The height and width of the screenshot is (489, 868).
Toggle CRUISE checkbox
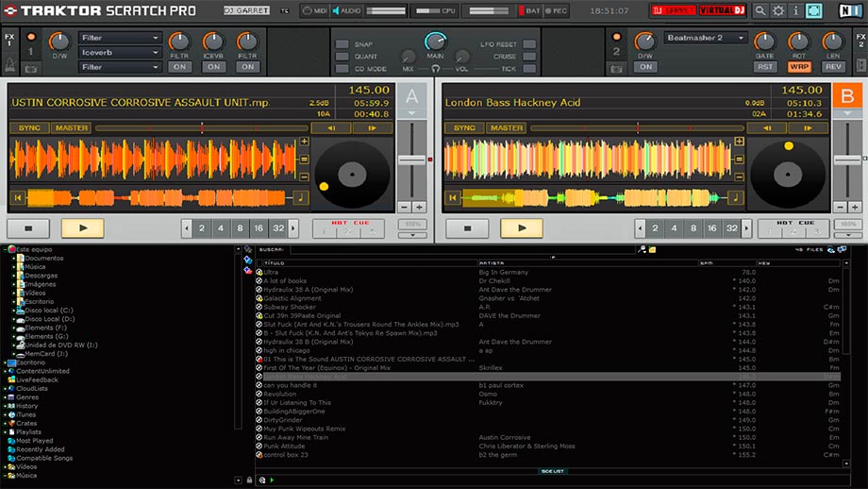529,57
